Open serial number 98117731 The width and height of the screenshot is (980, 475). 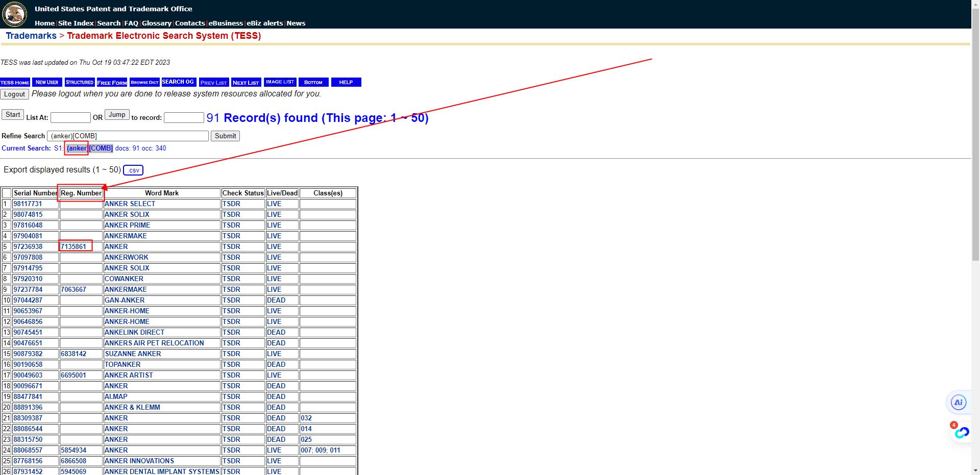coord(28,204)
